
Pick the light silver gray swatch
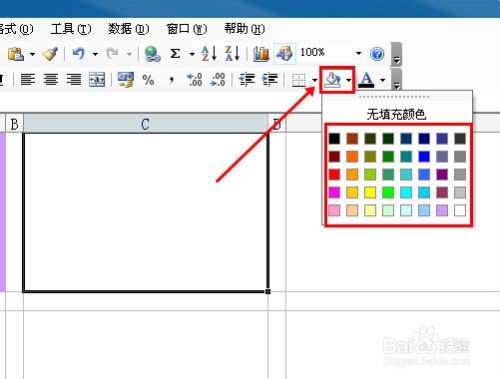[460, 192]
